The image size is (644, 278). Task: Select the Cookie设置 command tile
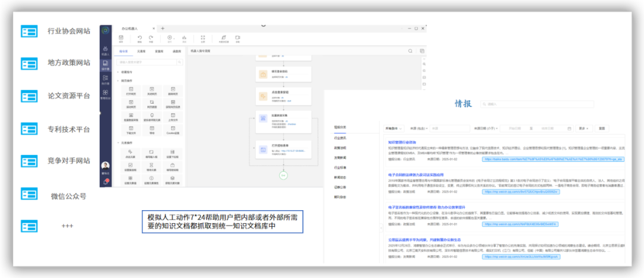click(x=173, y=130)
